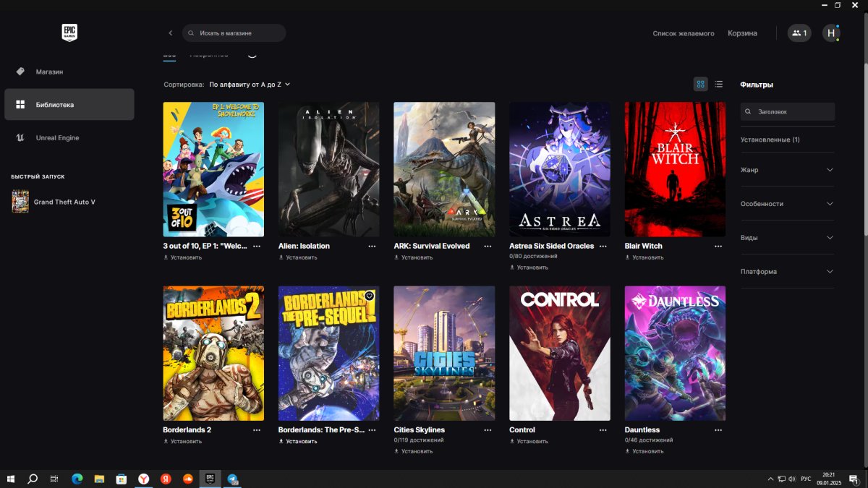Install Cities Skylines
Viewport: 868px width, 488px height.
[413, 451]
